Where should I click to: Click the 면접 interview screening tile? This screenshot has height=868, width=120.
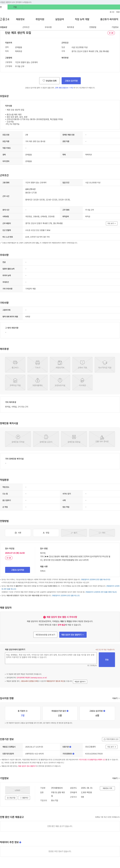click(46, 533)
